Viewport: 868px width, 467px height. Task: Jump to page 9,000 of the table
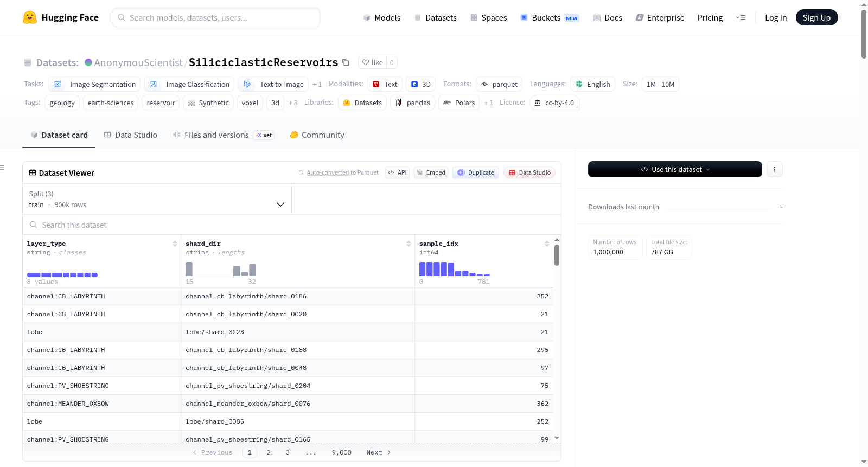tap(342, 452)
